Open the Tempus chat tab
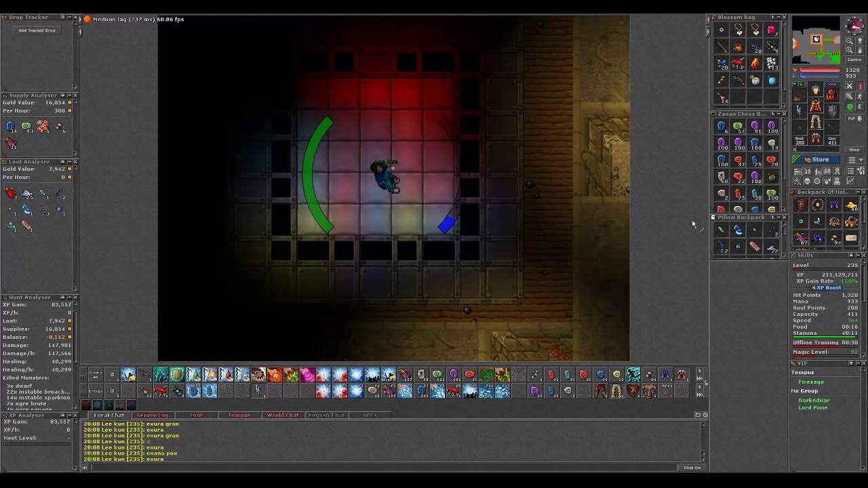 tap(239, 415)
